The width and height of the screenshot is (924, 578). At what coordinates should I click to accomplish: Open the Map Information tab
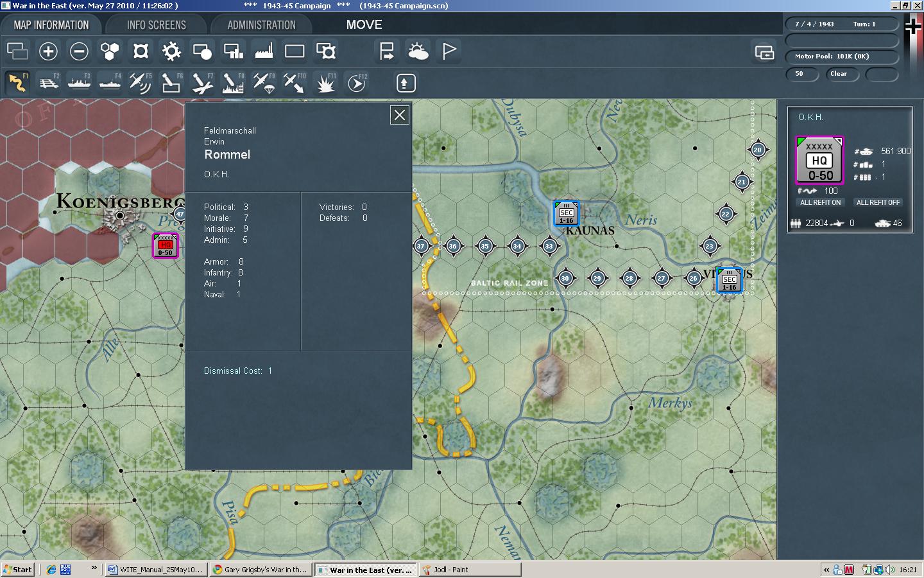pos(51,25)
